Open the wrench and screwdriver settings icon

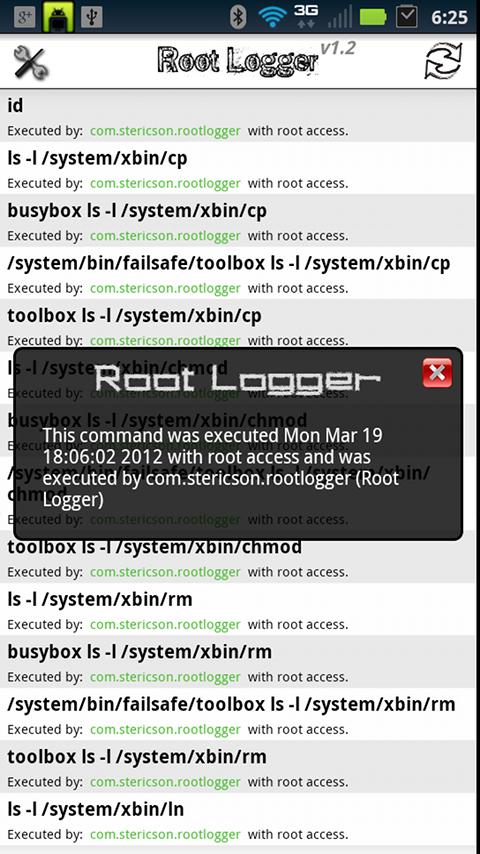point(31,62)
